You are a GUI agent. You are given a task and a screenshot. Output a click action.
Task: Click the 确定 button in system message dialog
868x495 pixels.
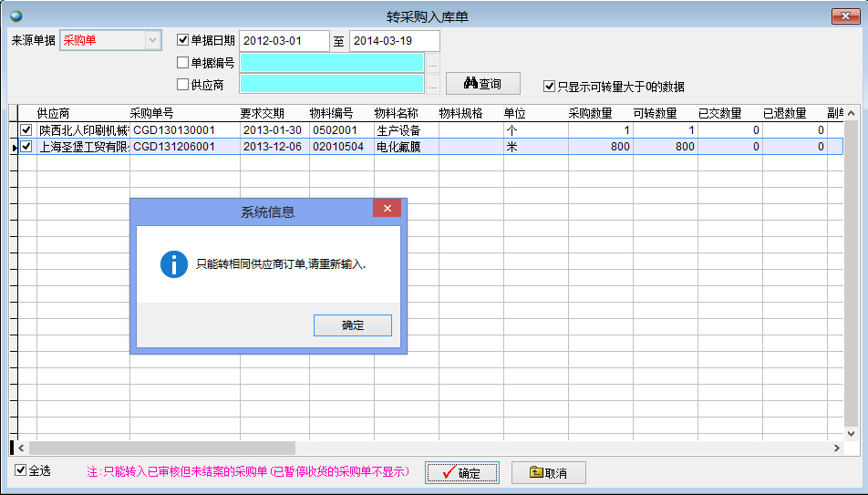pos(352,325)
